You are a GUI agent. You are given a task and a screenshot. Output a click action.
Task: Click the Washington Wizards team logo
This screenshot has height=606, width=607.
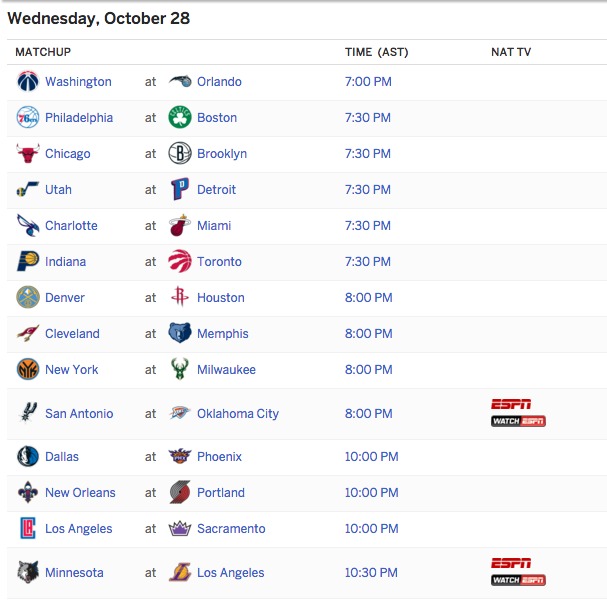coord(28,81)
